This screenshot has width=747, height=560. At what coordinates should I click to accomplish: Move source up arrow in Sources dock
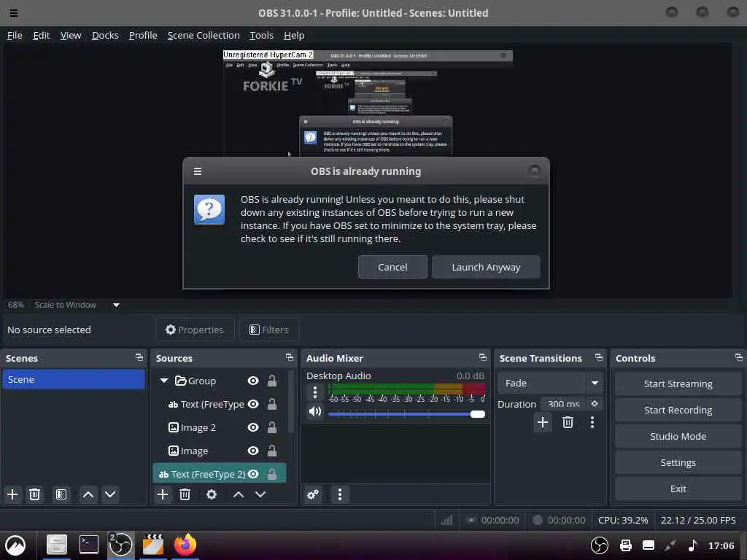(x=239, y=494)
